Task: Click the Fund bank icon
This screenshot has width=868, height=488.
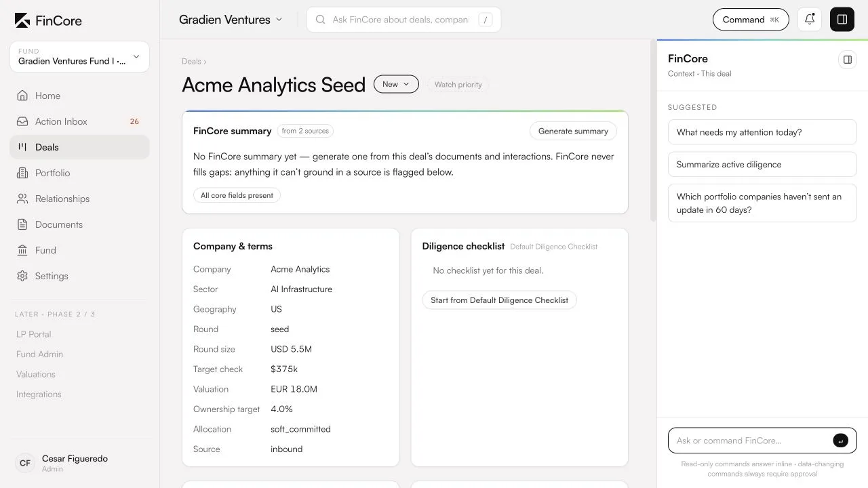Action: pyautogui.click(x=22, y=250)
